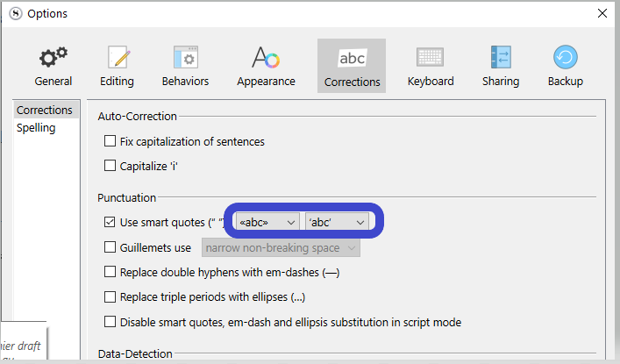Viewport: 620px width, 364px height.
Task: Toggle the Capitalize 'i' checkbox
Action: [x=110, y=165]
